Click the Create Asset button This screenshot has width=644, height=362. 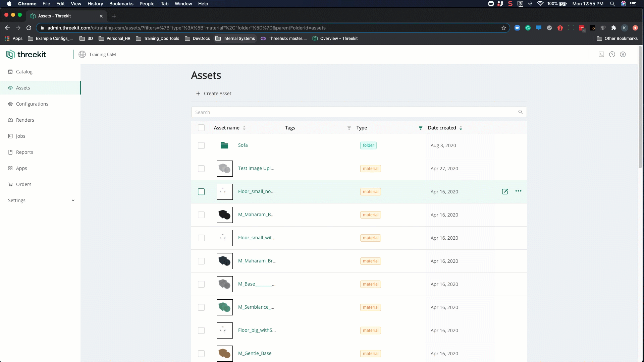pos(214,94)
